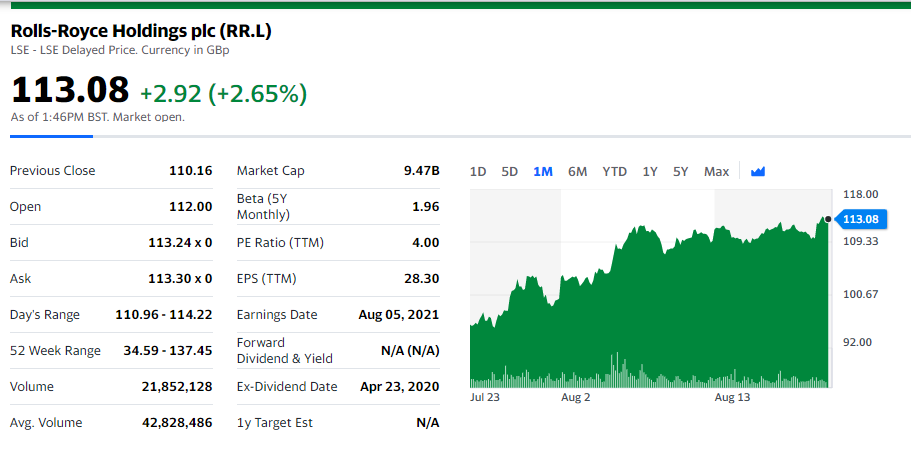Click the Aug 13 axis label
911x452 pixels.
(732, 398)
